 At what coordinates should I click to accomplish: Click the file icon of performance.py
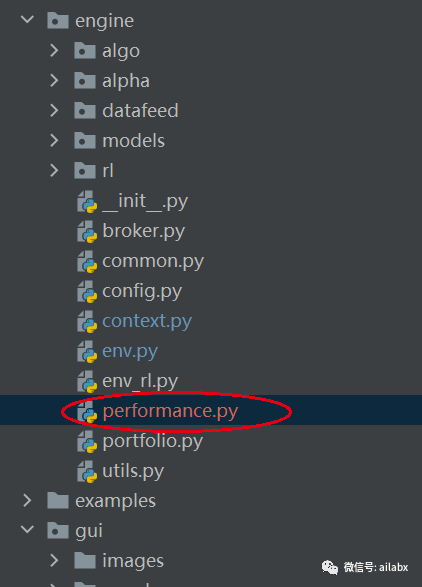click(x=87, y=411)
